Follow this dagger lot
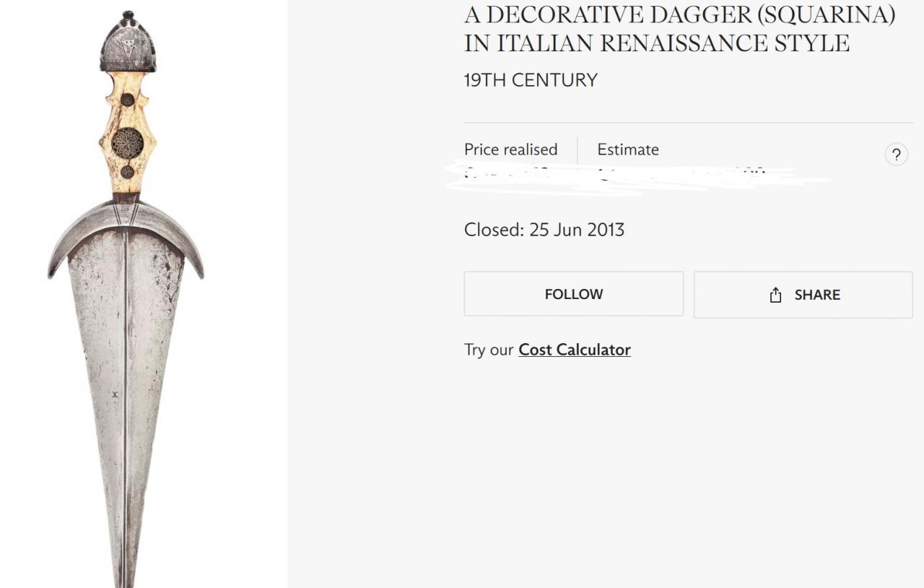The height and width of the screenshot is (588, 924). [x=573, y=294]
